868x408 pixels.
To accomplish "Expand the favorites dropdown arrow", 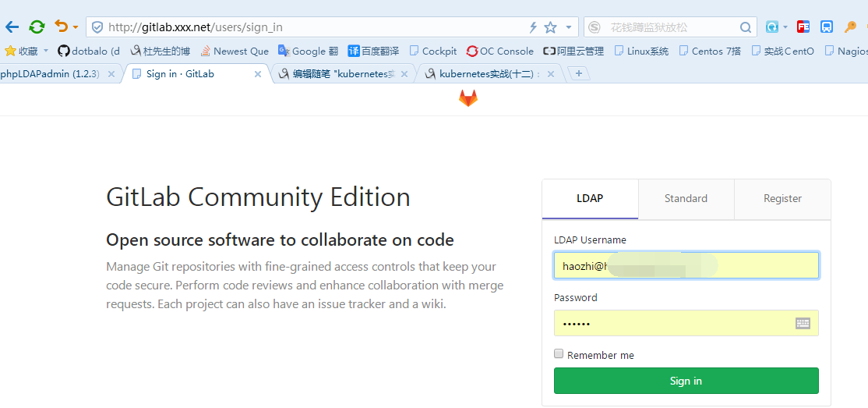I will click(46, 51).
